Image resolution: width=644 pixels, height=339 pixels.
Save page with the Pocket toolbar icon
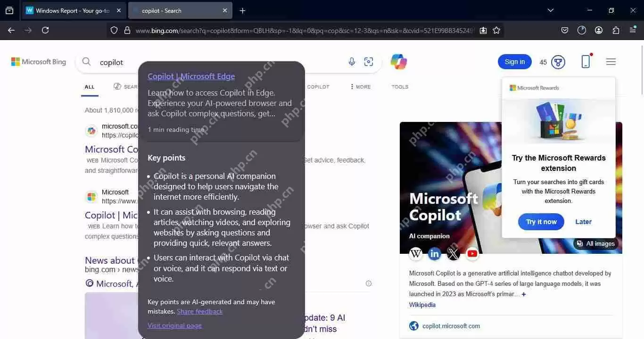(564, 30)
